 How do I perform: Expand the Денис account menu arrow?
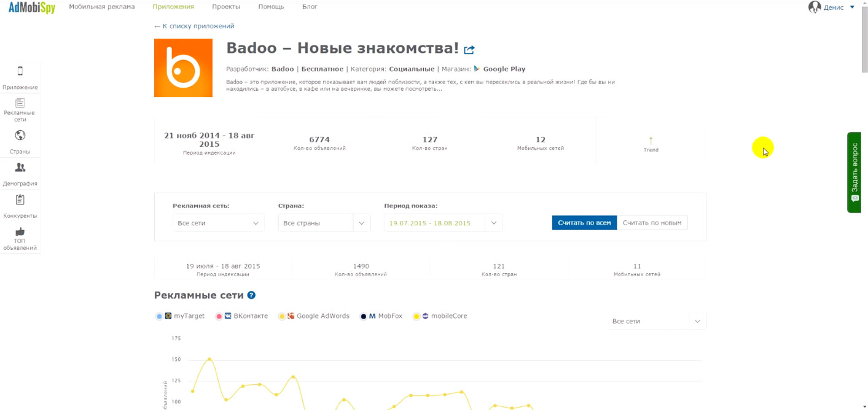coord(852,7)
